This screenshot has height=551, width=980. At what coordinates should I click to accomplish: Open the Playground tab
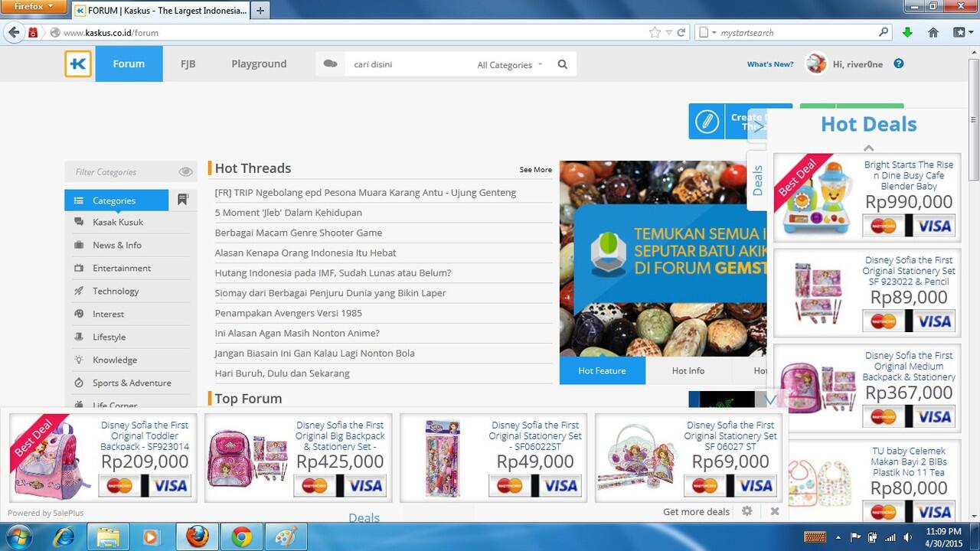point(259,64)
